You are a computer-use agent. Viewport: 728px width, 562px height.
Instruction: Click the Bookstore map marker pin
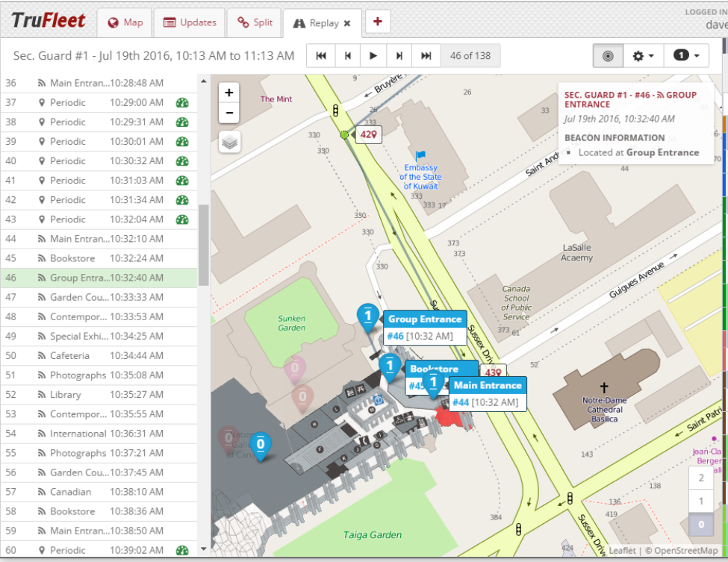pyautogui.click(x=390, y=367)
